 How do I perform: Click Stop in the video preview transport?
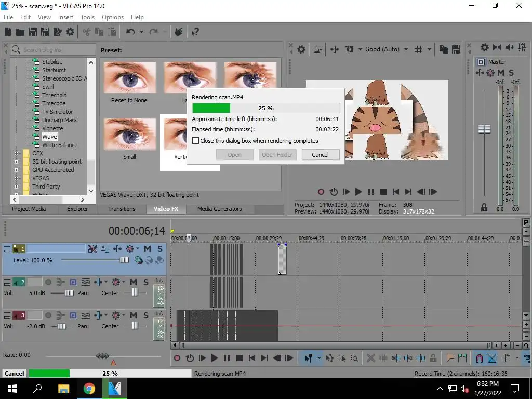[383, 192]
